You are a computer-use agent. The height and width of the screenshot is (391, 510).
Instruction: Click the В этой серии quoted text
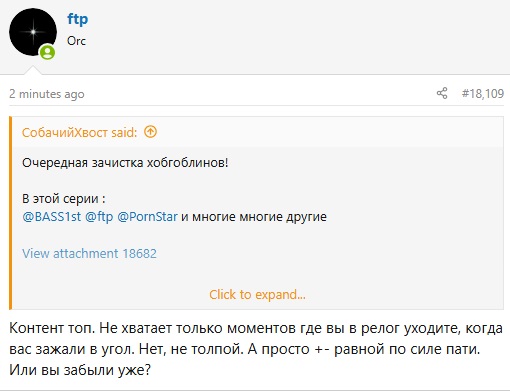click(x=64, y=199)
